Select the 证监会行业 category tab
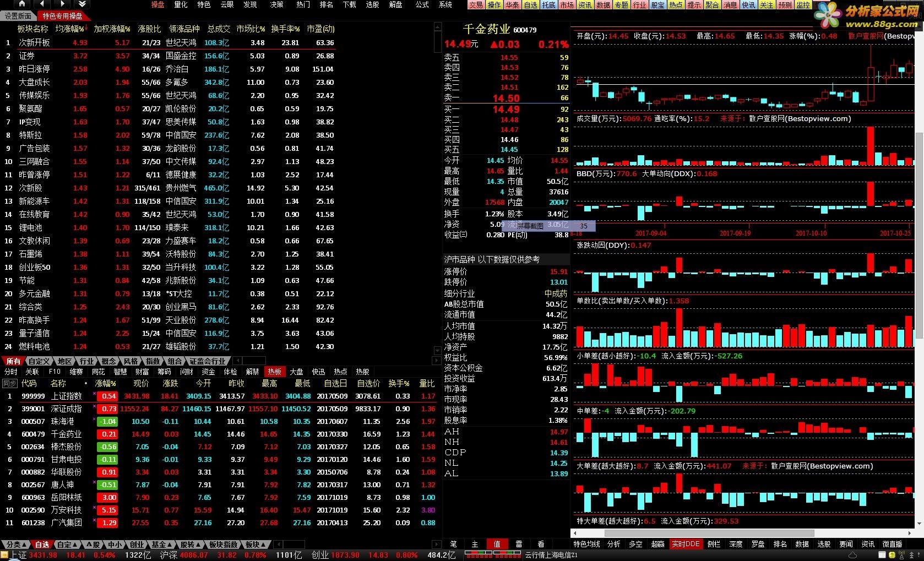Screen dimensions: 924x561 (x=208, y=361)
